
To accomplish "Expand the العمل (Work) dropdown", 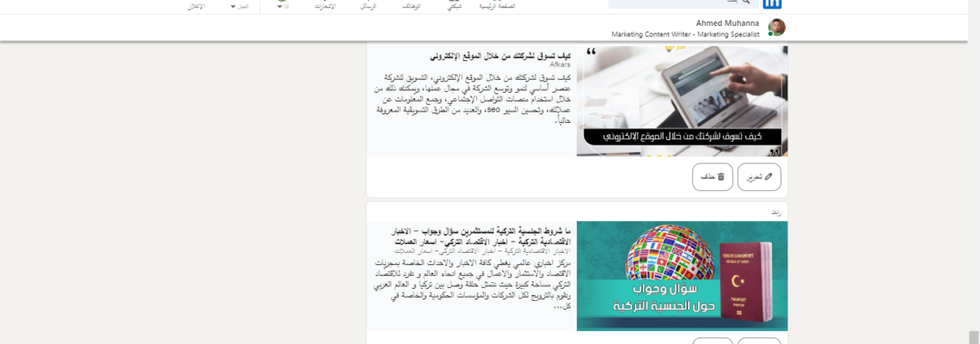I will click(x=239, y=6).
